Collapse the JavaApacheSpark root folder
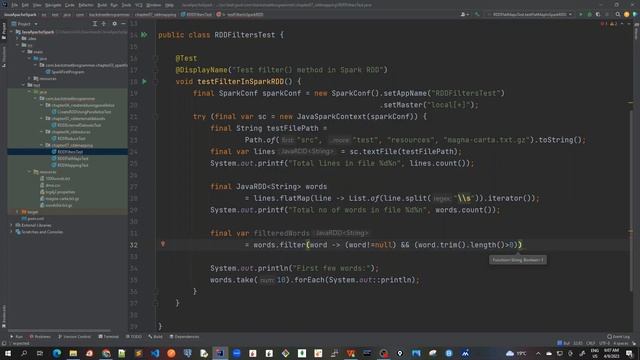 [11, 32]
